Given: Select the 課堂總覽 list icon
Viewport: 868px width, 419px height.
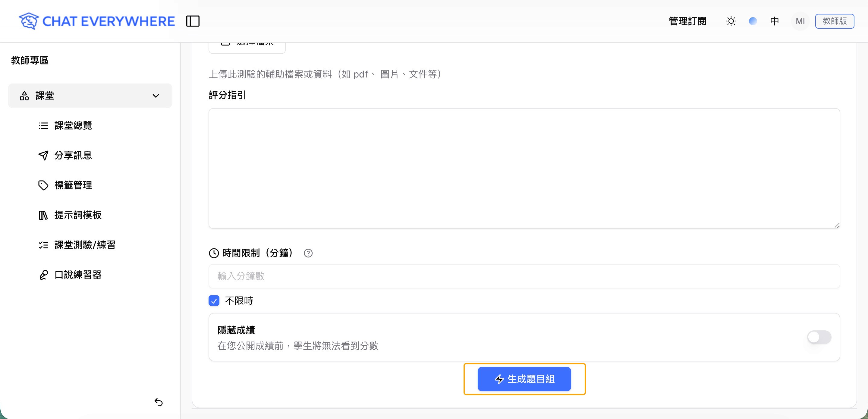Looking at the screenshot, I should click(x=44, y=125).
